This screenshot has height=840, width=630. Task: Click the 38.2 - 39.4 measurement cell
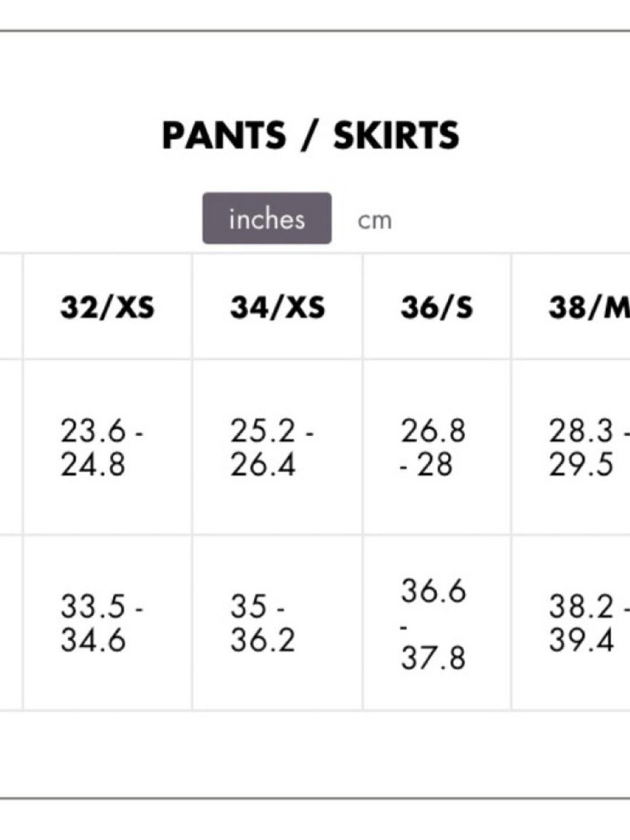click(x=571, y=623)
